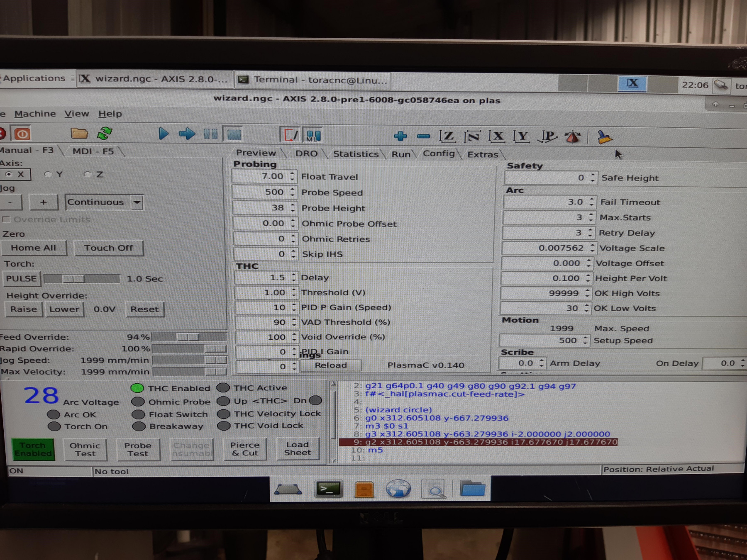Switch to the MDI - F5 tab

click(93, 151)
